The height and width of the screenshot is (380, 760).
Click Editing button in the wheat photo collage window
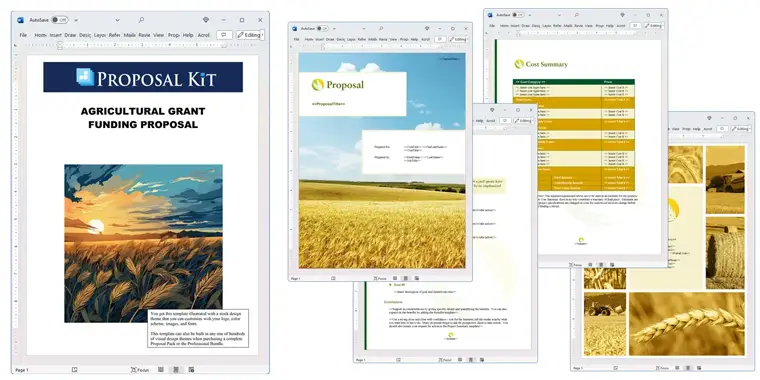(x=740, y=129)
